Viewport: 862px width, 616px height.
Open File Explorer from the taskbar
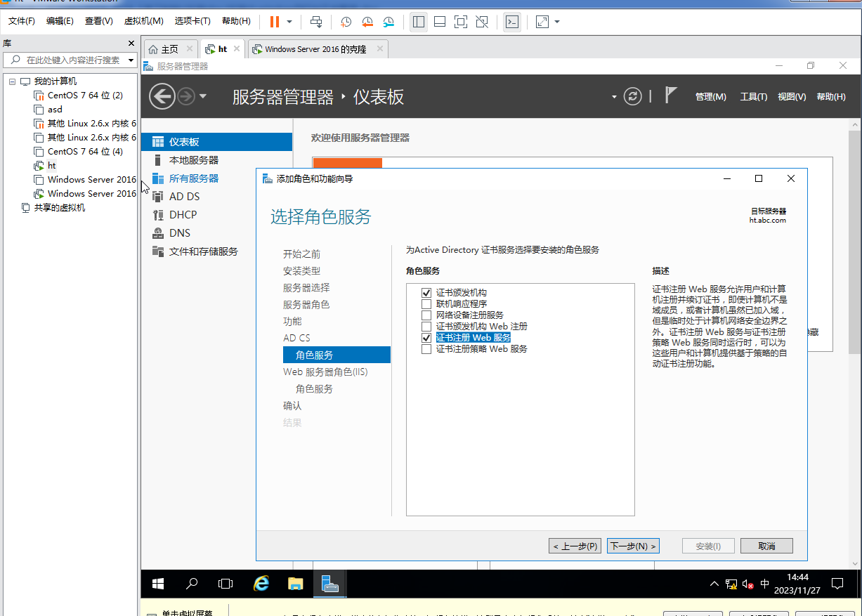pos(295,584)
